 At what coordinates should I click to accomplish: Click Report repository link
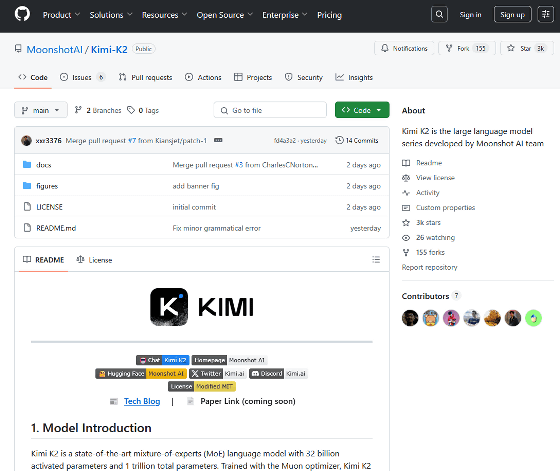point(429,267)
